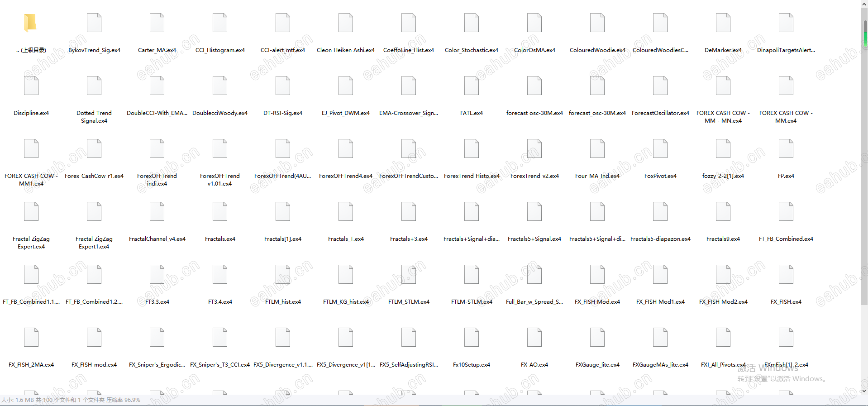Image resolution: width=868 pixels, height=406 pixels.
Task: Click the "FTLM_STLM.ex4" file name
Action: click(x=409, y=302)
